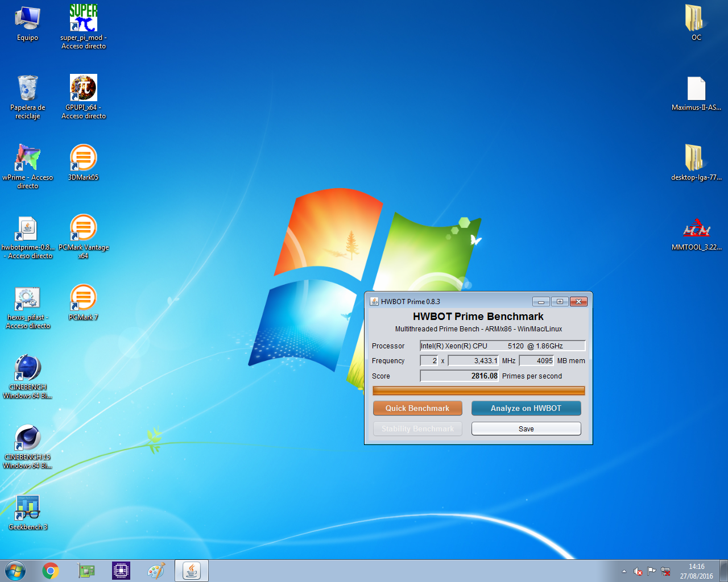The width and height of the screenshot is (728, 582).
Task: Show hidden tray icons arrow
Action: pyautogui.click(x=624, y=571)
